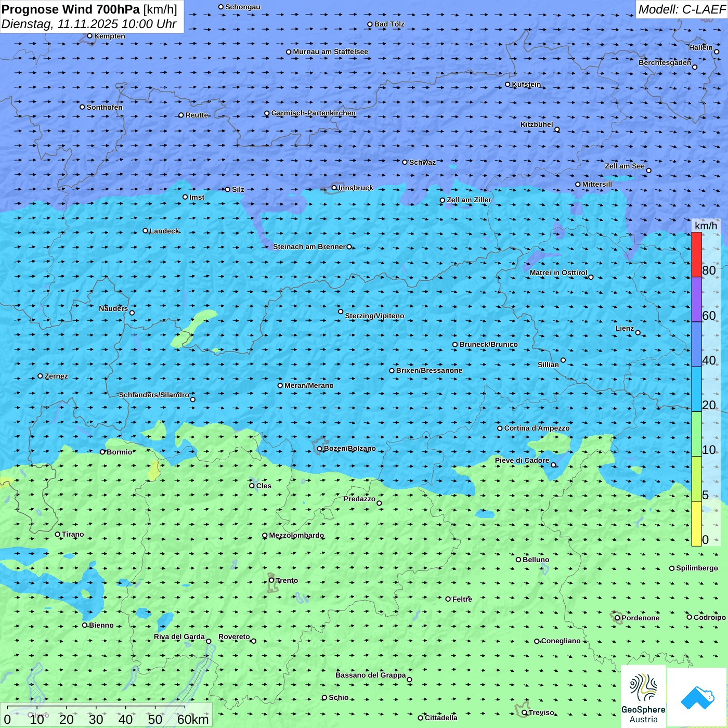This screenshot has height=728, width=728.
Task: Click the GeoSphere Austria logo
Action: click(x=643, y=698)
